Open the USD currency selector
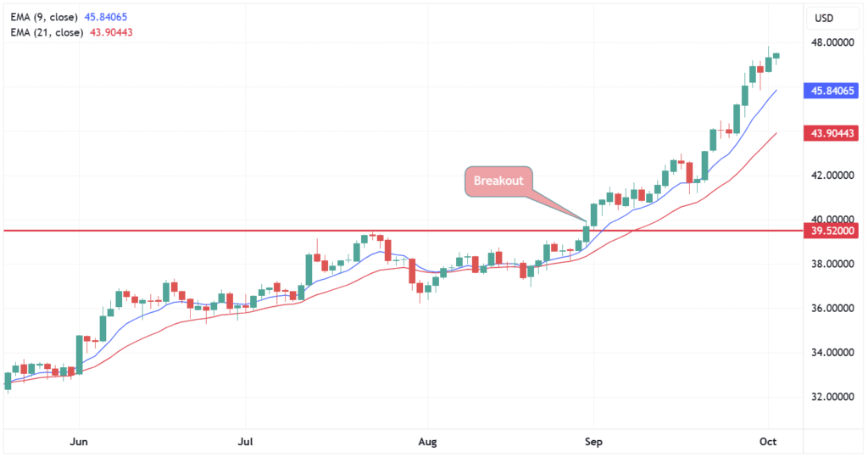The height and width of the screenshot is (463, 868). (x=825, y=19)
